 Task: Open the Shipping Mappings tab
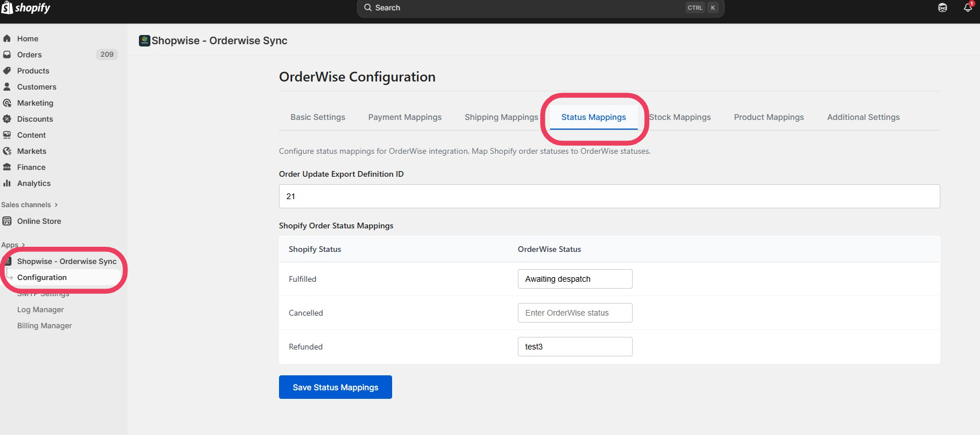tap(502, 117)
